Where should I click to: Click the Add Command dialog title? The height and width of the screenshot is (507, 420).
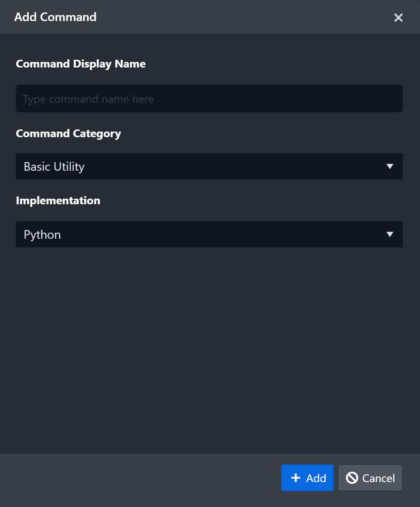coord(55,17)
